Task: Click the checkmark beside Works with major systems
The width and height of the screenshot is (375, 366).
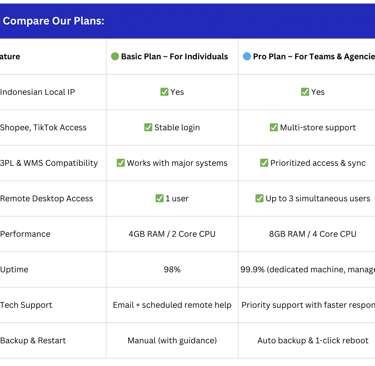Action: point(120,163)
